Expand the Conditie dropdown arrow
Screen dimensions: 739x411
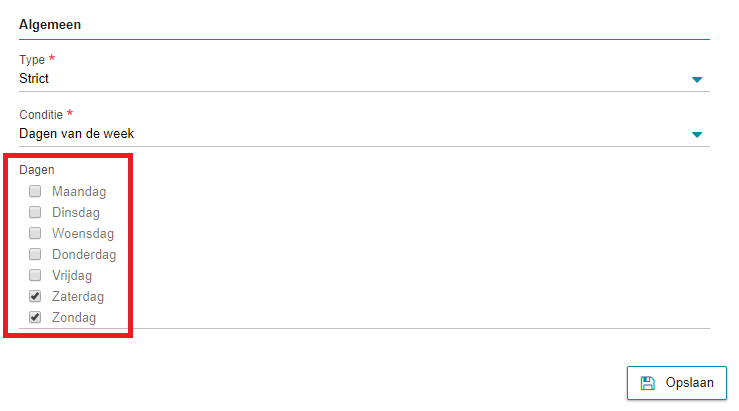point(697,135)
